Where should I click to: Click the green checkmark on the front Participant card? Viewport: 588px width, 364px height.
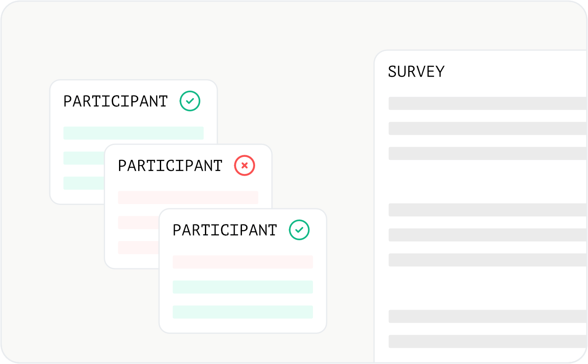click(x=299, y=230)
